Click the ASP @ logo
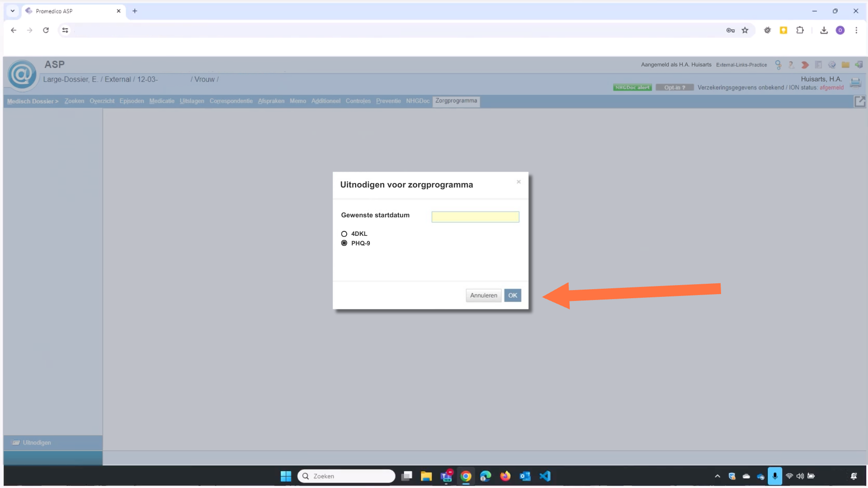The width and height of the screenshot is (868, 488). pyautogui.click(x=22, y=75)
